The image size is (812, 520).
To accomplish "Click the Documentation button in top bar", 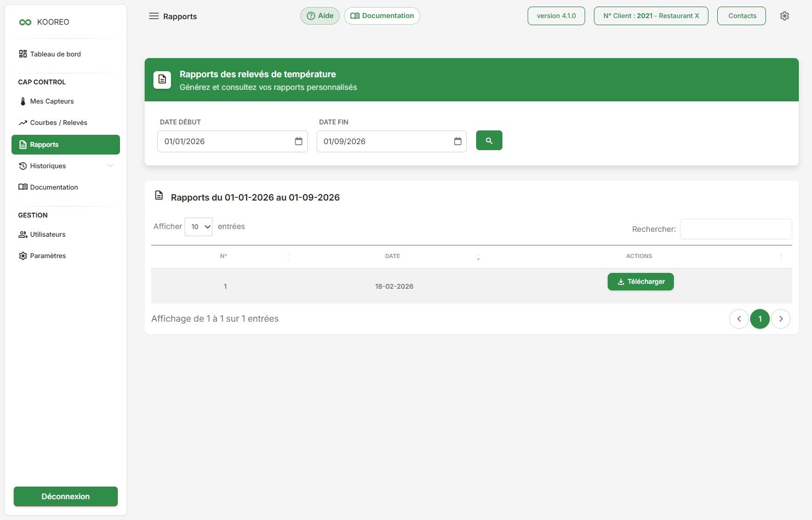I will [x=382, y=16].
